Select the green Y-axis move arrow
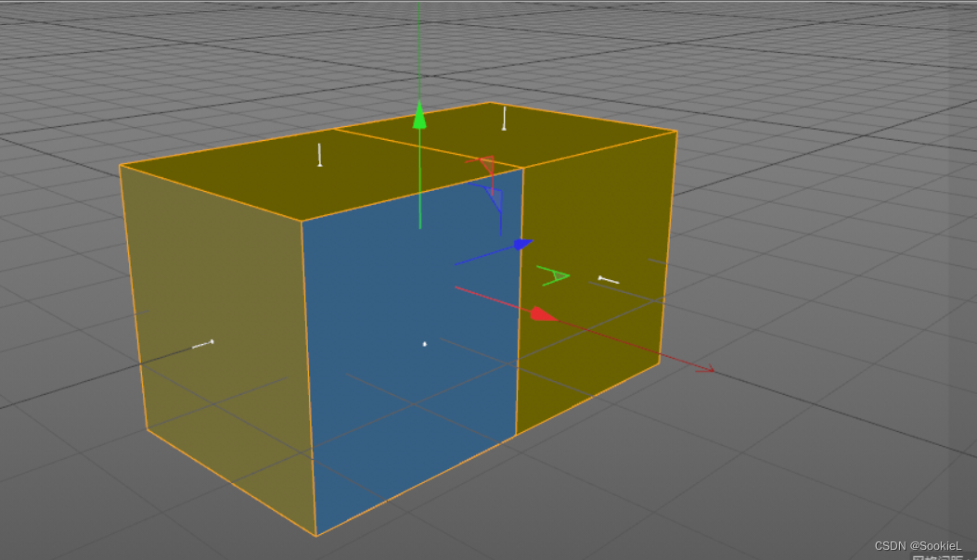 coord(419,118)
